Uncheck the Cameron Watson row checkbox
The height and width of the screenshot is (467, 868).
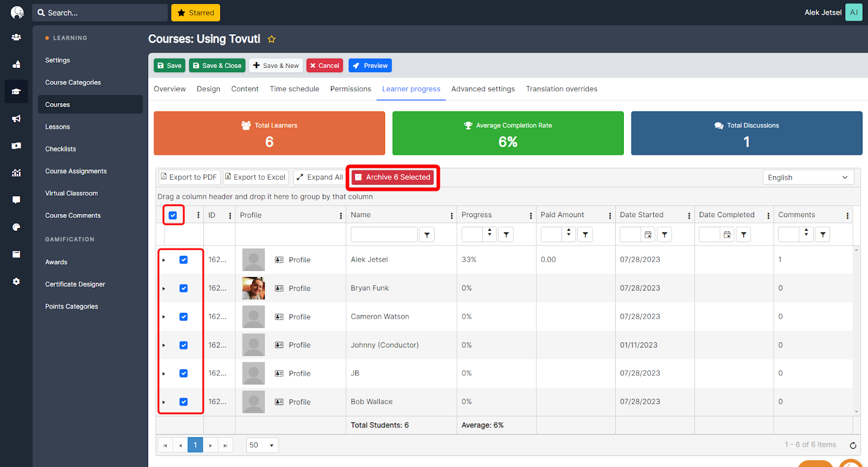[x=183, y=317]
